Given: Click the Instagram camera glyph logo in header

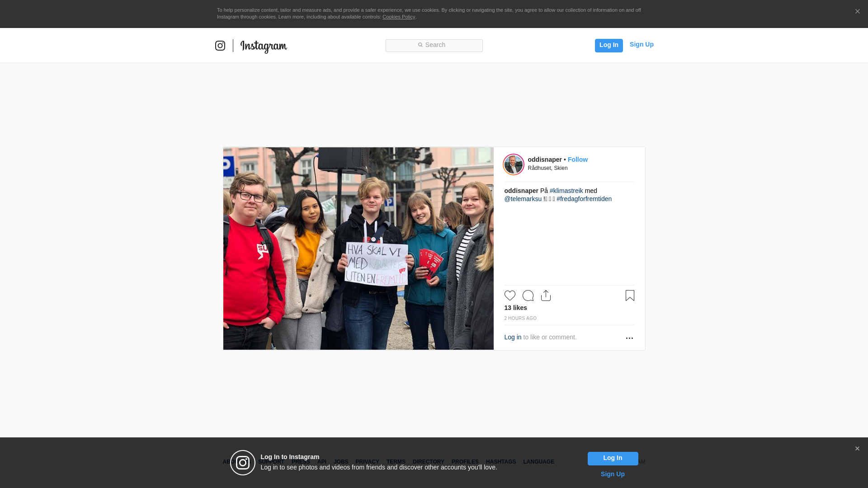Looking at the screenshot, I should pyautogui.click(x=220, y=46).
